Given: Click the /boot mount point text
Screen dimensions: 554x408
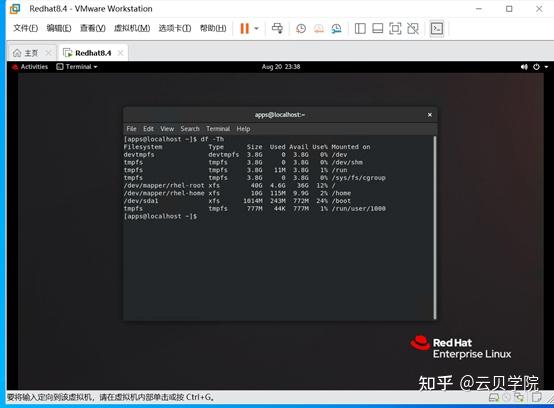Looking at the screenshot, I should (341, 201).
